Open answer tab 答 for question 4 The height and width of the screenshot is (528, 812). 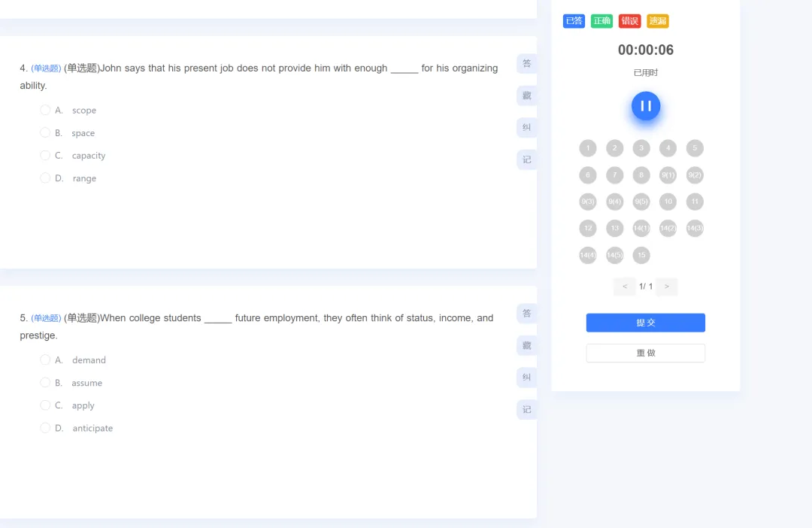[526, 63]
